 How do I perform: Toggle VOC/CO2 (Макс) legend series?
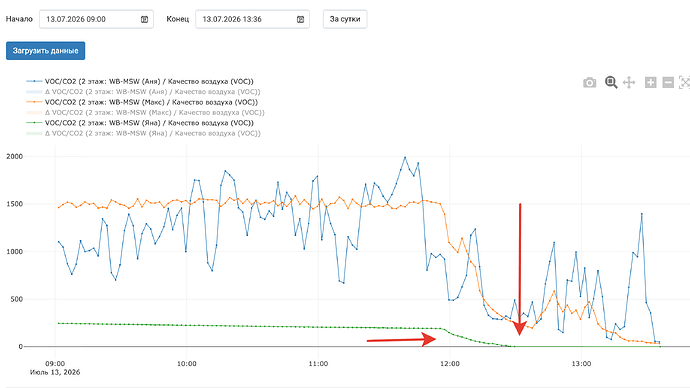[x=142, y=102]
